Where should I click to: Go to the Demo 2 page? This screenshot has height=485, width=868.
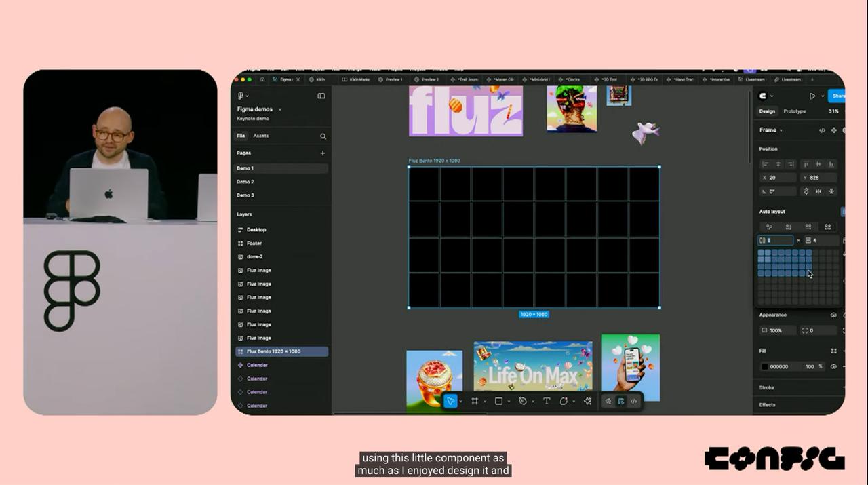click(x=245, y=182)
